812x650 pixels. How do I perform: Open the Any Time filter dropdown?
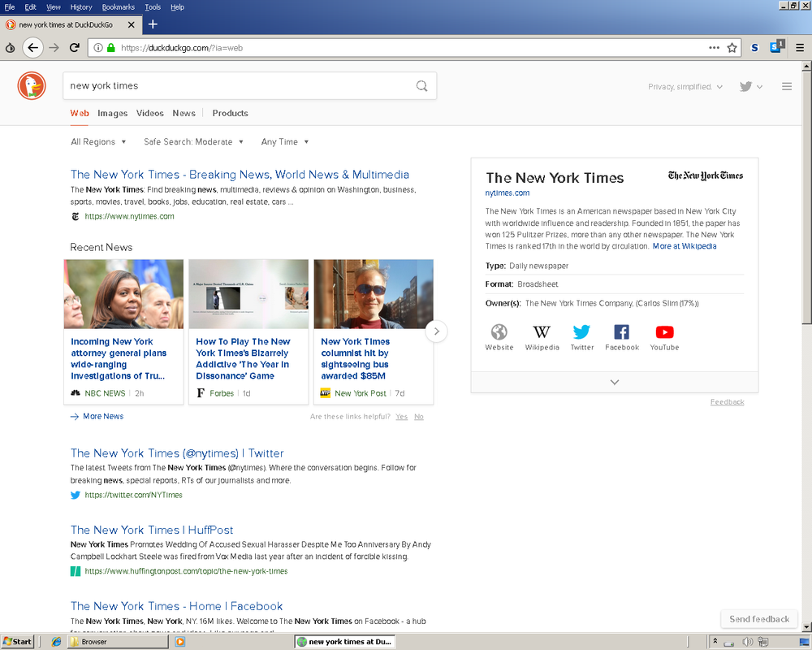click(285, 141)
